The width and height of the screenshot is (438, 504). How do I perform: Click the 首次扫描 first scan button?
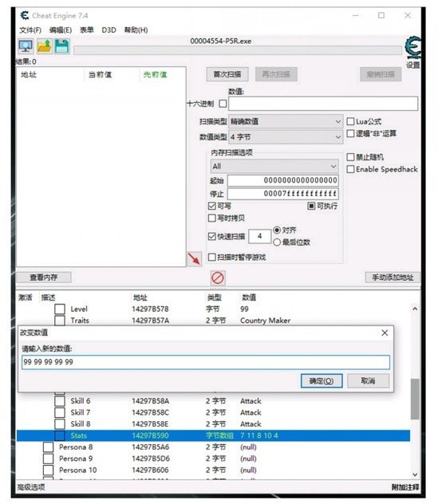227,74
